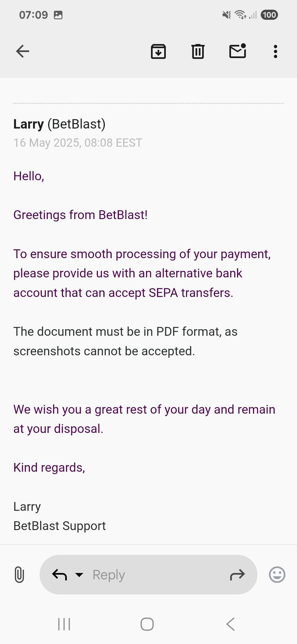Archive this email
The image size is (297, 644).
tap(158, 51)
